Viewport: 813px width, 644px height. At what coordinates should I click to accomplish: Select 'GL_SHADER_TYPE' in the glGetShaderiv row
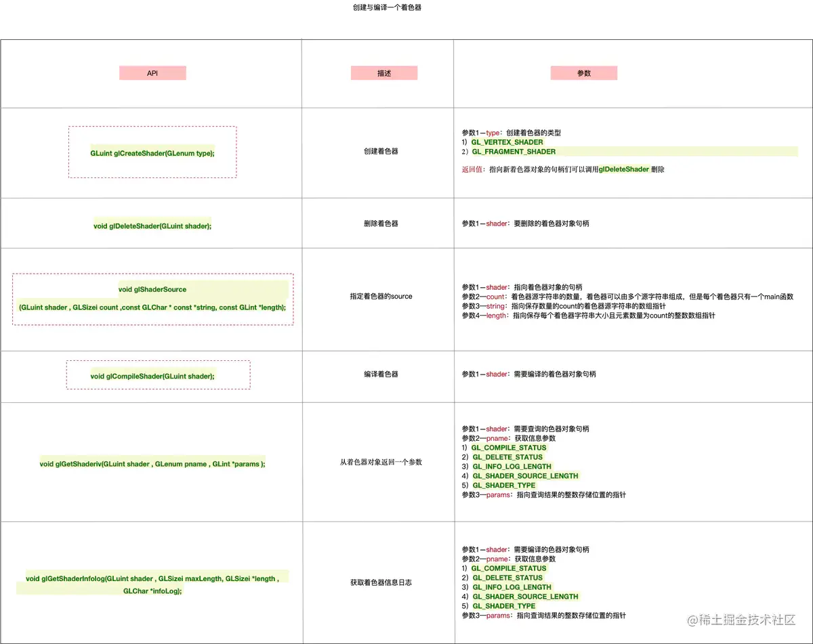click(504, 486)
